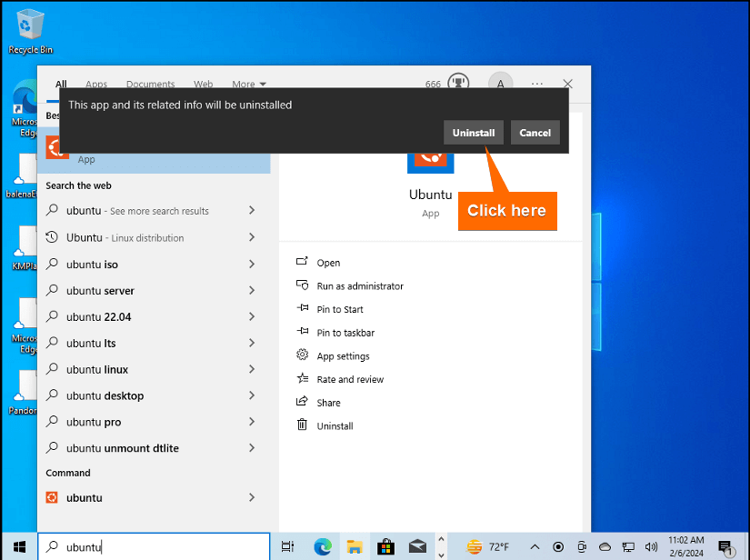Screen dimensions: 750x560
Task: Open the More dropdown in search
Action: (249, 84)
